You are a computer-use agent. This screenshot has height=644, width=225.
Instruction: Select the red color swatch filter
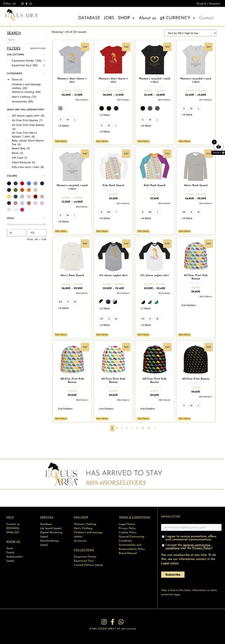click(x=22, y=183)
